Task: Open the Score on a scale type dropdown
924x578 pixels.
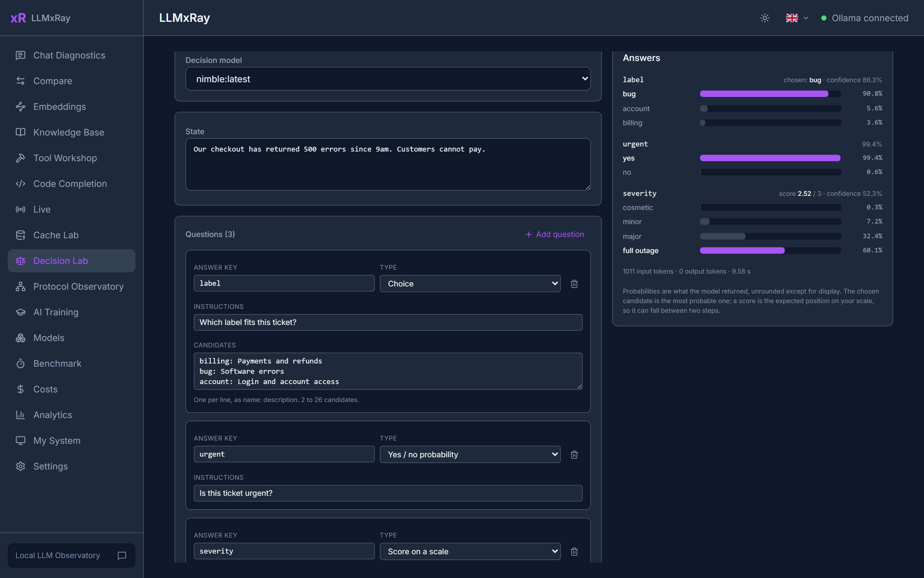Action: click(x=470, y=552)
